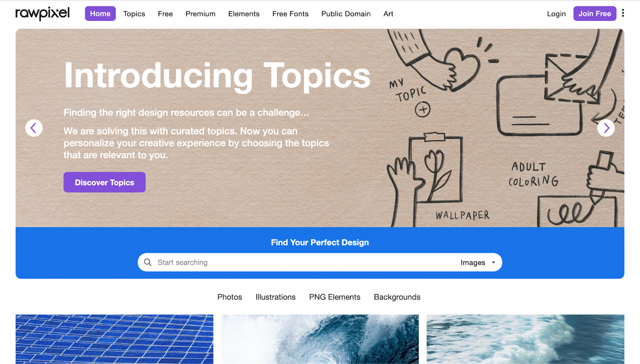Click the Discover Topics button
Viewport: 640px width, 364px height.
click(x=104, y=182)
